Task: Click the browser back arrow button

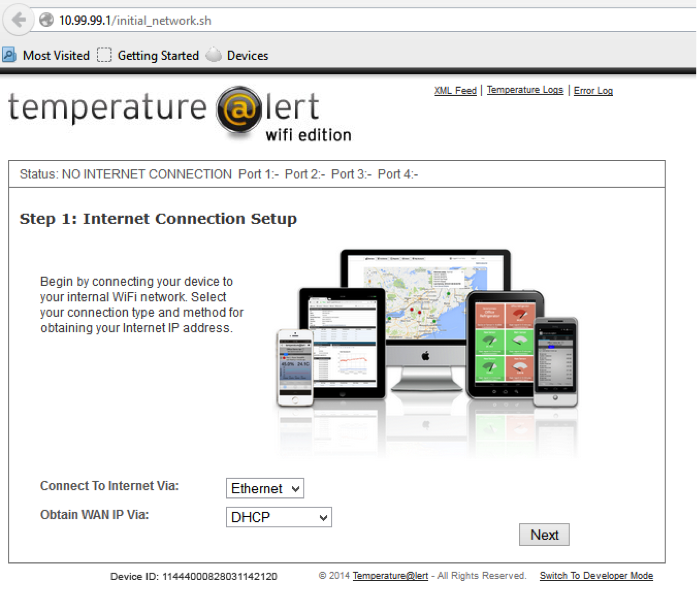Action: [x=18, y=20]
